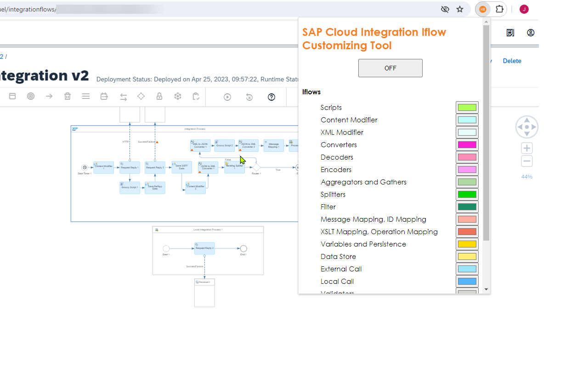This screenshot has height=368, width=588.
Task: Click the padlock security icon in toolbar
Action: pos(159,97)
